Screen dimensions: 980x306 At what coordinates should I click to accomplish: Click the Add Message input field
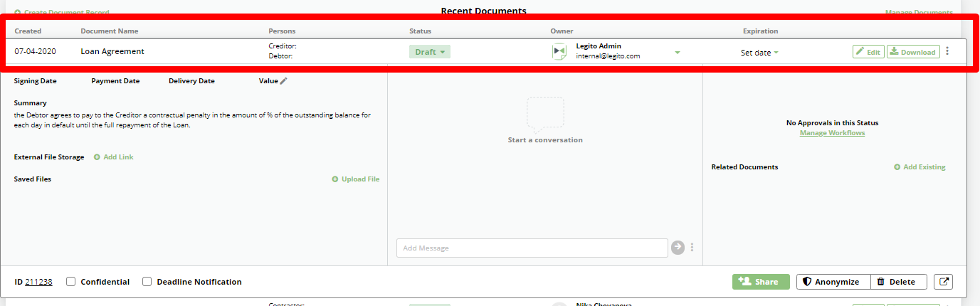point(532,248)
